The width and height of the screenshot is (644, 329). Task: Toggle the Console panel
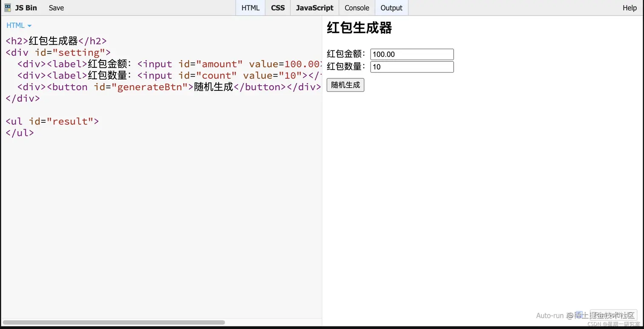356,8
